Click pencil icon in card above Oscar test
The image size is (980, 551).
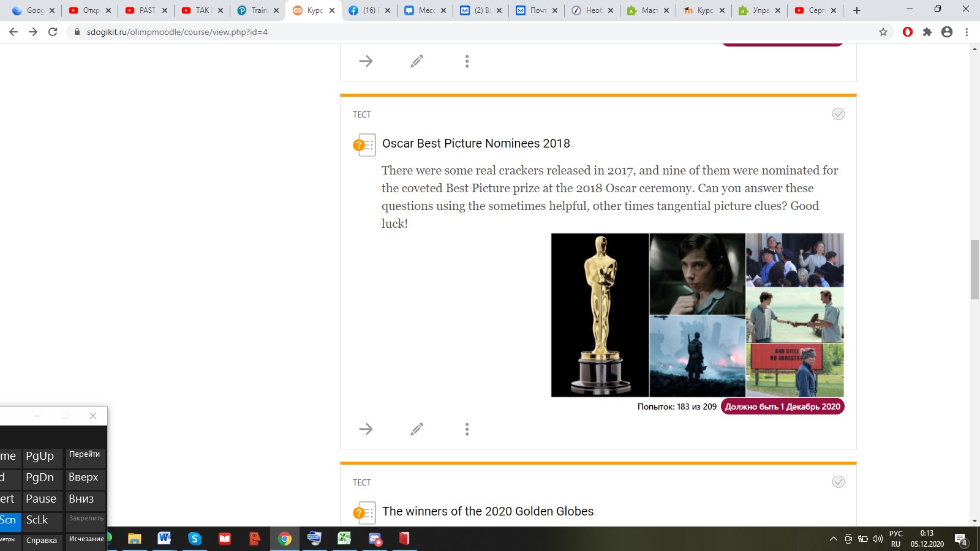[x=417, y=61]
